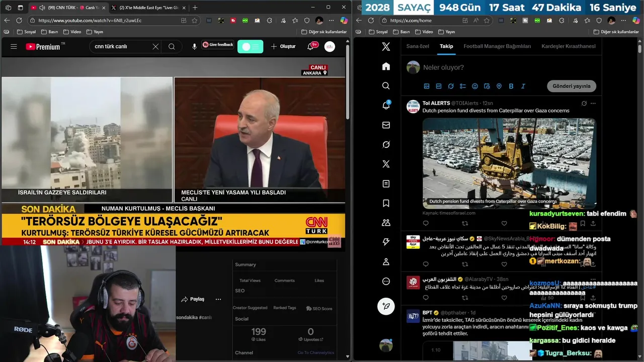Click SEO Score in TubeBuddy panel
Screen dimensions: 644x362
click(x=319, y=309)
